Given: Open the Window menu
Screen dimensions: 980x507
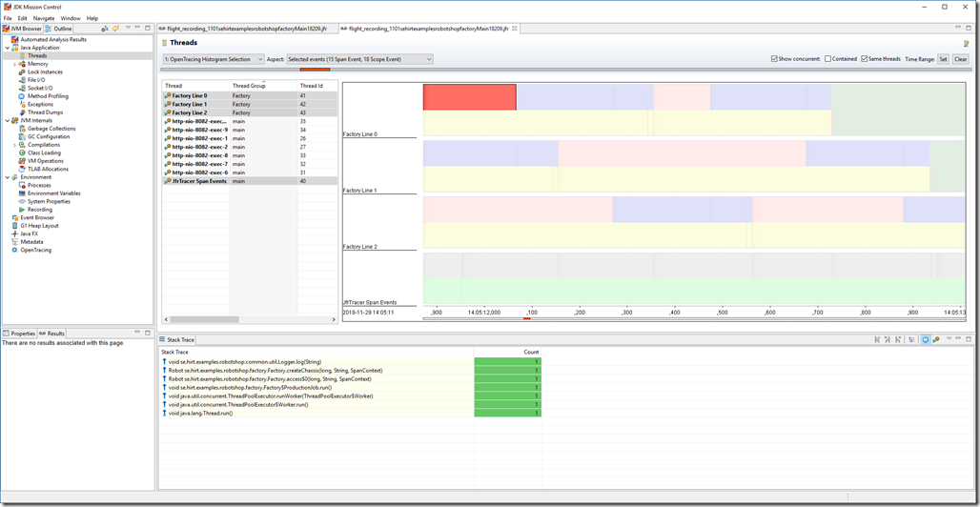Looking at the screenshot, I should click(71, 18).
